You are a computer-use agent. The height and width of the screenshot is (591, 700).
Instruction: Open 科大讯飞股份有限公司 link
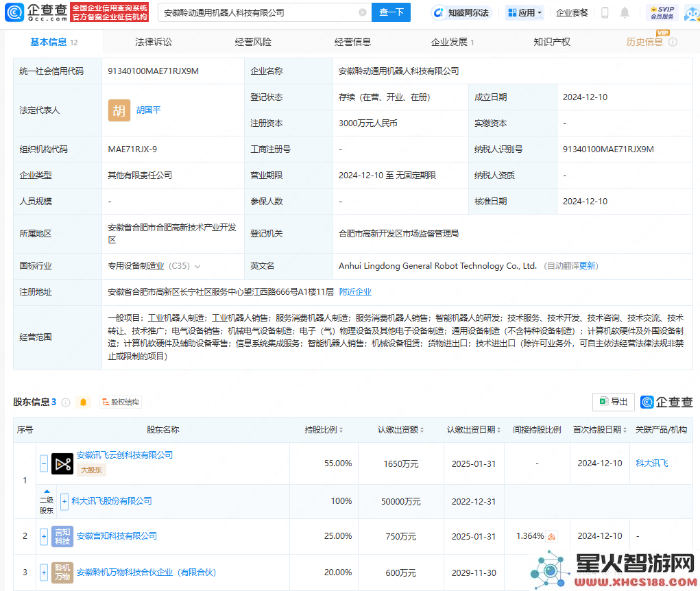coord(112,501)
